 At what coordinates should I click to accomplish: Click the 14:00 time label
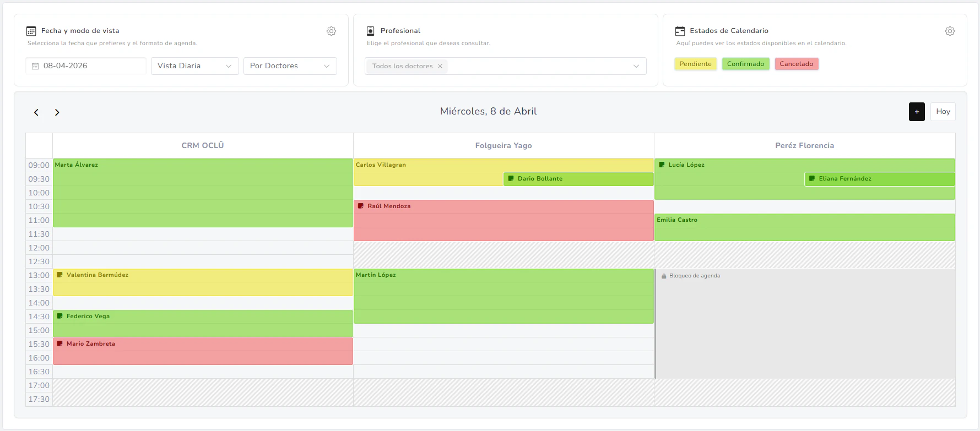tap(39, 303)
